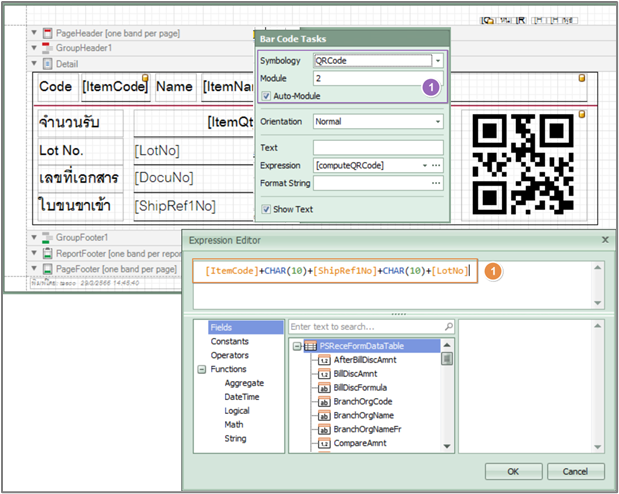619x494 pixels.
Task: Collapse the GroupHeader1 band
Action: (x=34, y=48)
